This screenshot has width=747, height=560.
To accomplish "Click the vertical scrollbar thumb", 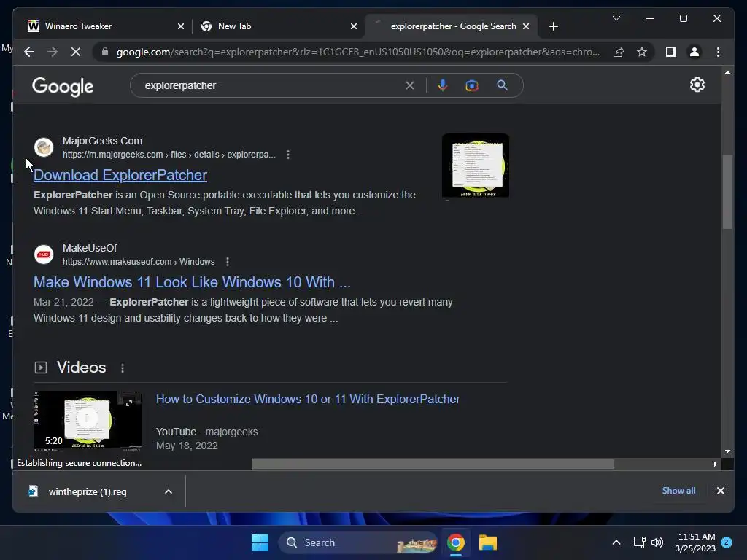I will click(x=727, y=192).
